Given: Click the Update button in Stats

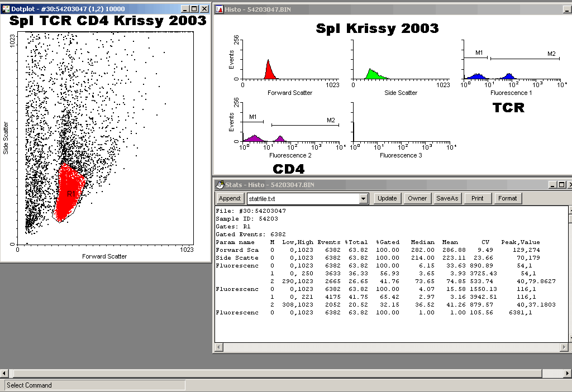Looking at the screenshot, I should pos(387,198).
